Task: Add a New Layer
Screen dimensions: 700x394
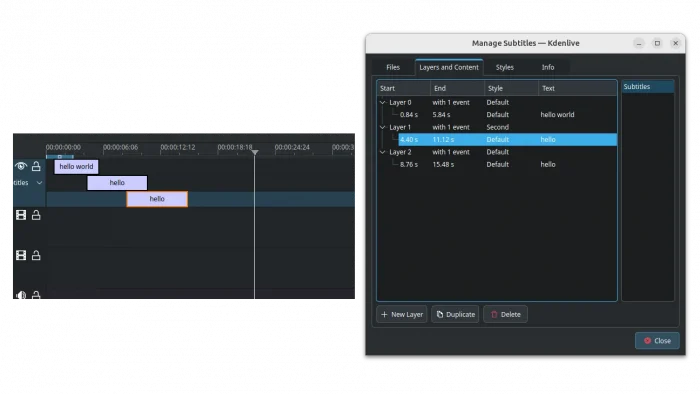Action: (402, 315)
